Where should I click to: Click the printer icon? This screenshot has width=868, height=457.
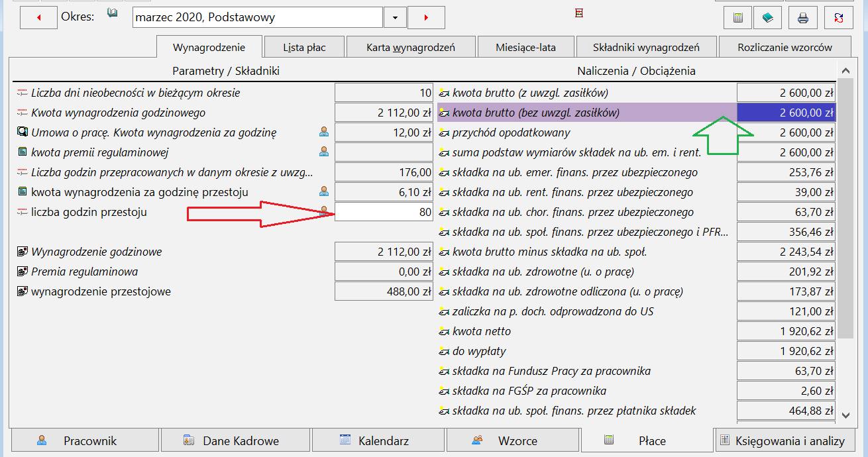click(803, 18)
